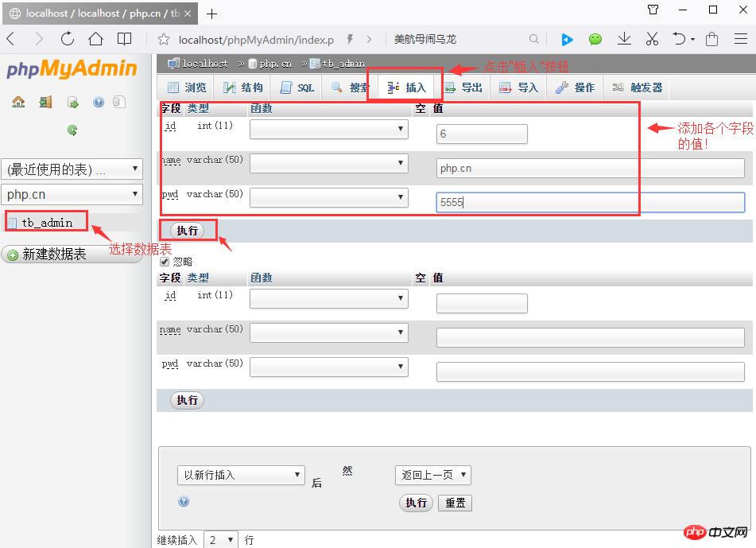This screenshot has height=548, width=756.
Task: Go back with the browser back arrow
Action: pyautogui.click(x=11, y=39)
